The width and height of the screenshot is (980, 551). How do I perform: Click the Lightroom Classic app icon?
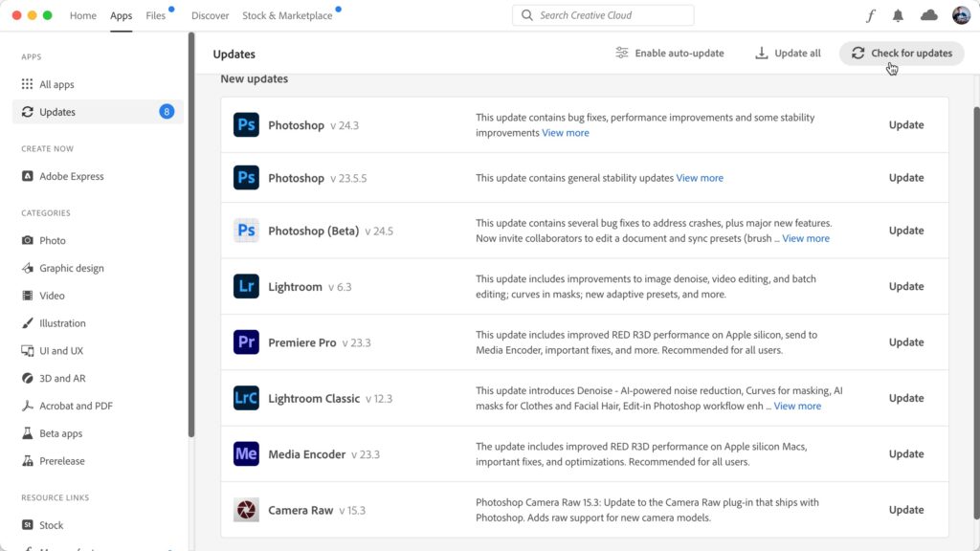pyautogui.click(x=246, y=398)
